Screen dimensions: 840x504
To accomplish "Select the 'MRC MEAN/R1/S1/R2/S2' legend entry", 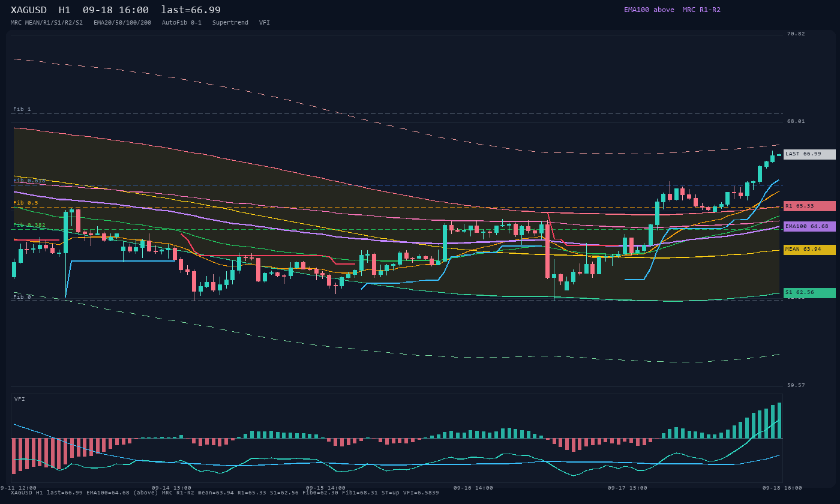I will (x=47, y=23).
